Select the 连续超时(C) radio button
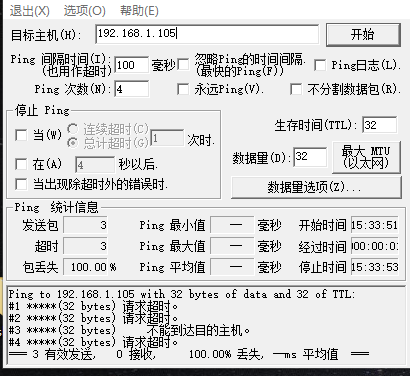Image resolution: width=410 pixels, height=376 pixels. [x=72, y=128]
